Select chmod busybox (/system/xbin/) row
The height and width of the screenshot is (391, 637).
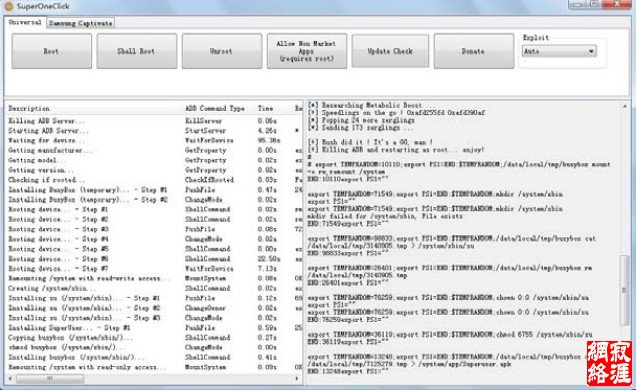tap(154, 347)
